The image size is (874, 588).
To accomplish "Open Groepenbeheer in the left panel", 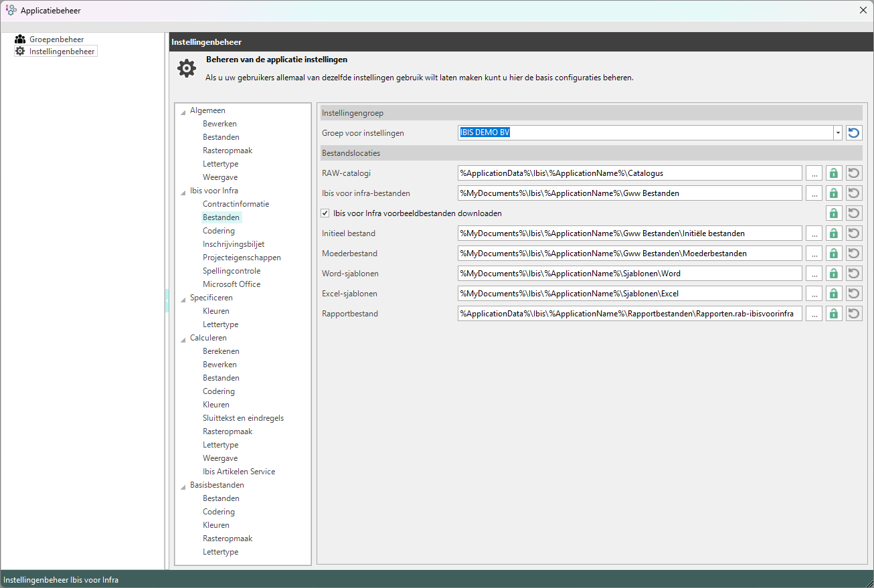I will [56, 39].
